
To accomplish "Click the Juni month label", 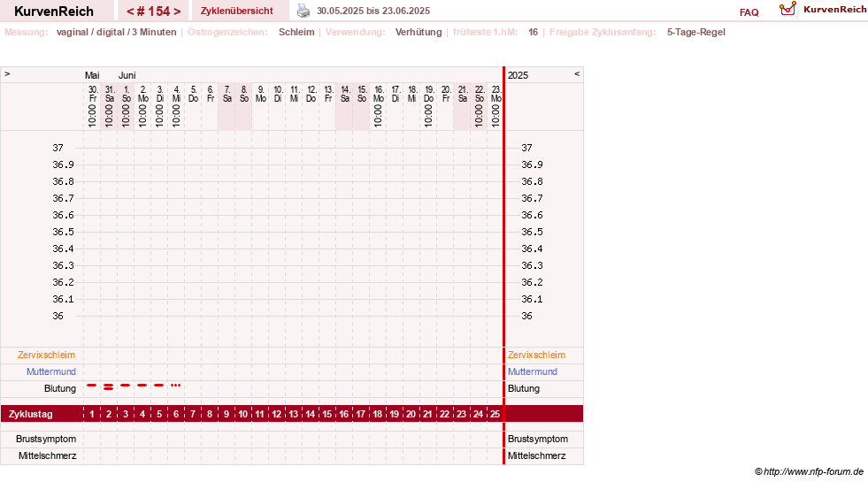I will pos(127,75).
